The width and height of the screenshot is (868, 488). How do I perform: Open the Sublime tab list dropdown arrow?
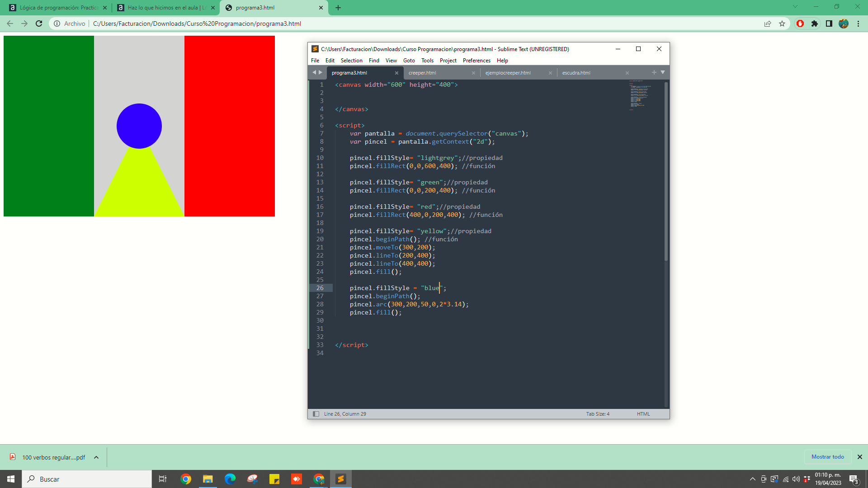pyautogui.click(x=663, y=72)
